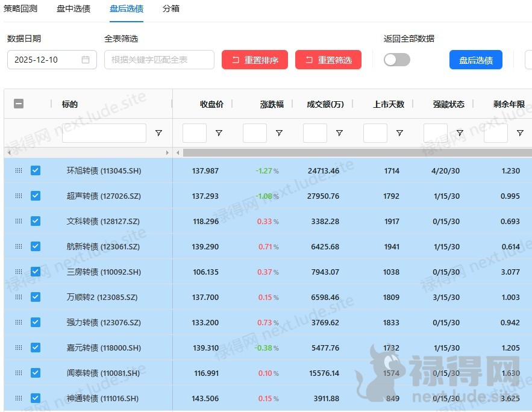This screenshot has width=532, height=412.
Task: Switch to the 策略回测 tab
Action: click(x=20, y=9)
